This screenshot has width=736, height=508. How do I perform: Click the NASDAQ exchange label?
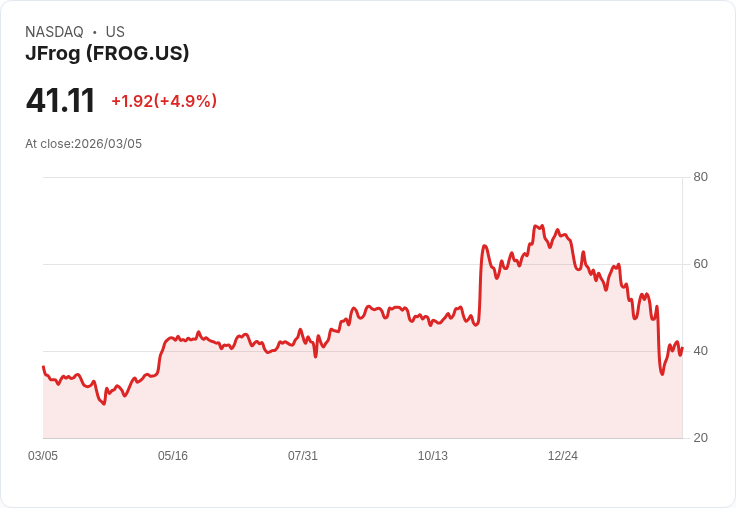coord(54,32)
